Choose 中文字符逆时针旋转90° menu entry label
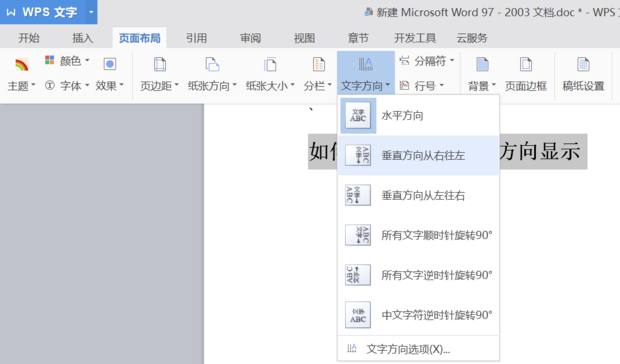Screen dimensions: 620x364 [437, 315]
